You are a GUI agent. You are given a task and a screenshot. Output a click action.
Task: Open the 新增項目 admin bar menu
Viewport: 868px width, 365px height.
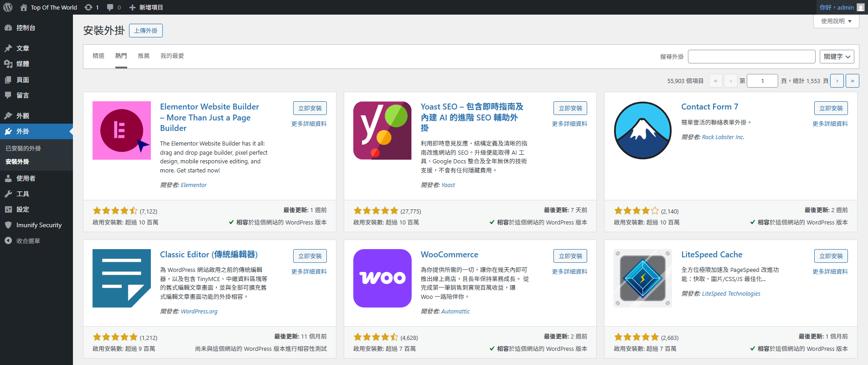pos(146,7)
